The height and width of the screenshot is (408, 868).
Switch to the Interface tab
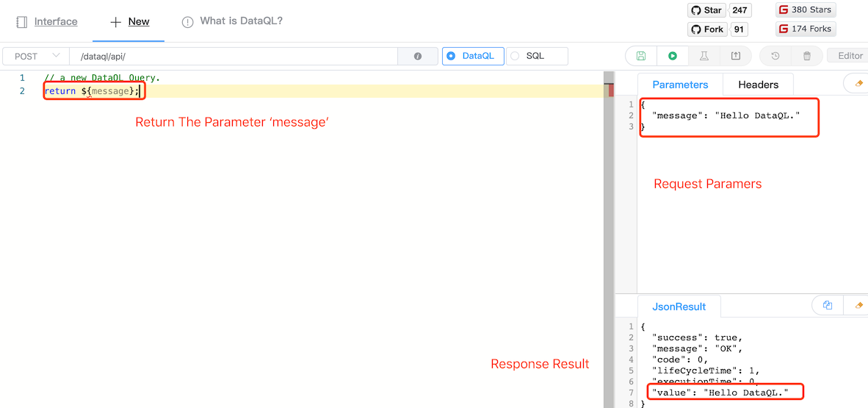47,21
